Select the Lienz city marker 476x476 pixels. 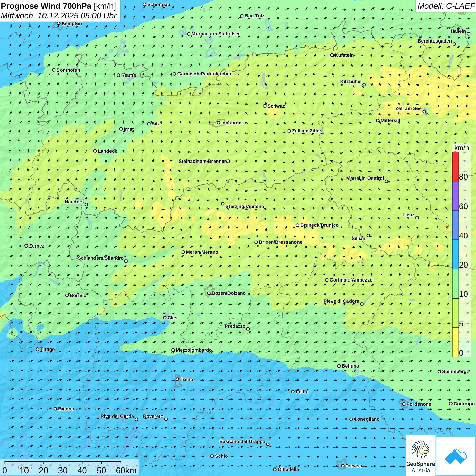pyautogui.click(x=417, y=218)
